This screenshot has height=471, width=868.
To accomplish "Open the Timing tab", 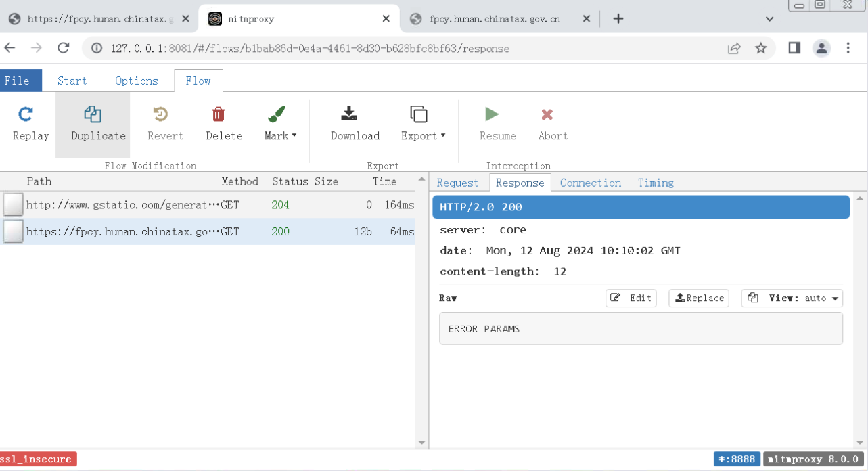I will click(656, 183).
